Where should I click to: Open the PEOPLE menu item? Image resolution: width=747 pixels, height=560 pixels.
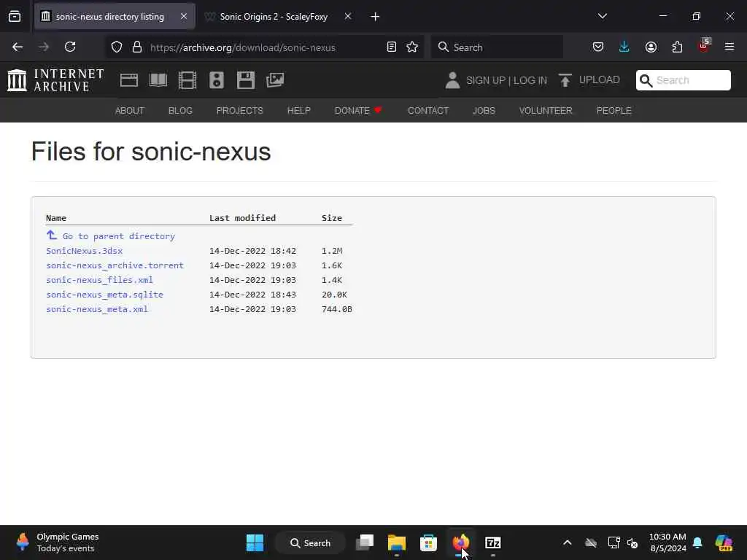[614, 111]
